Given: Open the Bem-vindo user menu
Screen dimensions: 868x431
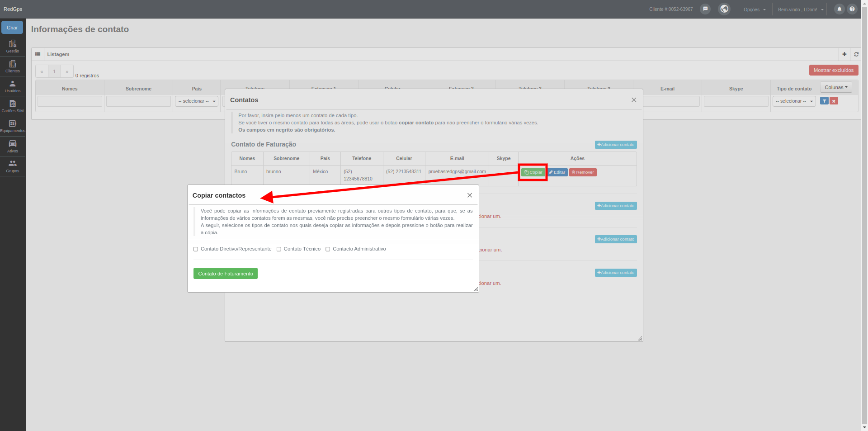Looking at the screenshot, I should 801,9.
